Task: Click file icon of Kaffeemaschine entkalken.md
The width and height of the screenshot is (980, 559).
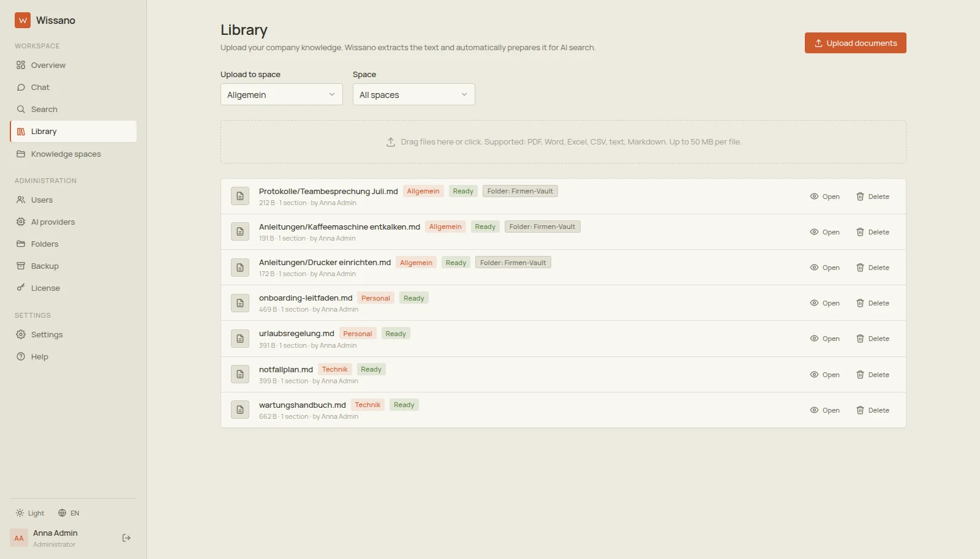Action: click(240, 231)
